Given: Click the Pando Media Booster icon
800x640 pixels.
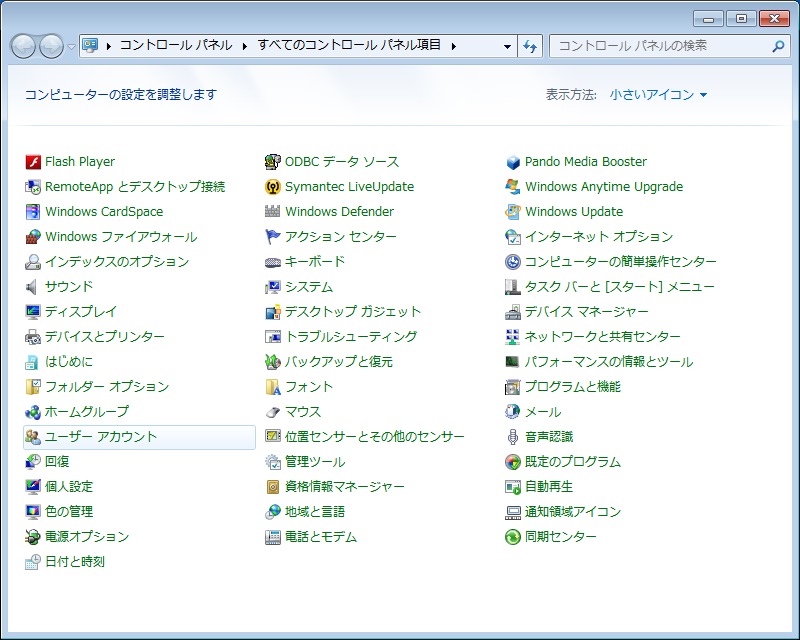Looking at the screenshot, I should pyautogui.click(x=513, y=162).
